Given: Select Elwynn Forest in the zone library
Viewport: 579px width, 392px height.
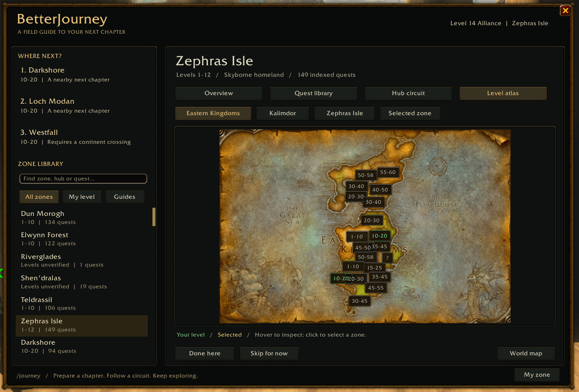Looking at the screenshot, I should [82, 239].
